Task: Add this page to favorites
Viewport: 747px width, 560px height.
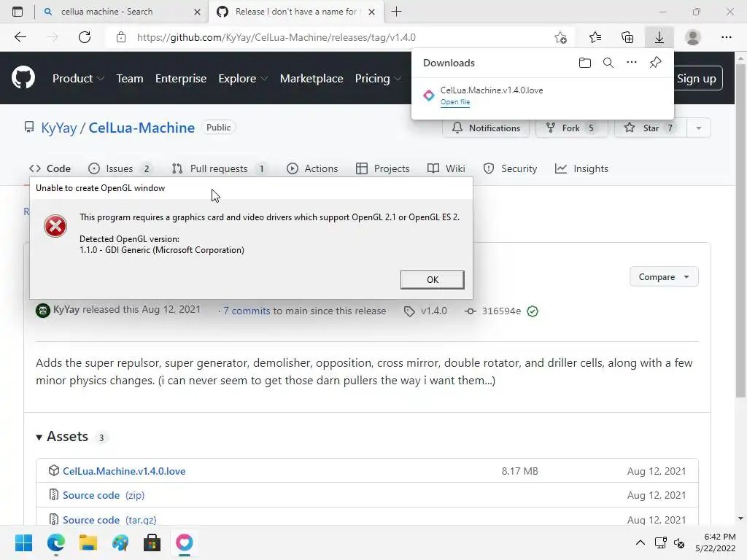Action: click(561, 37)
